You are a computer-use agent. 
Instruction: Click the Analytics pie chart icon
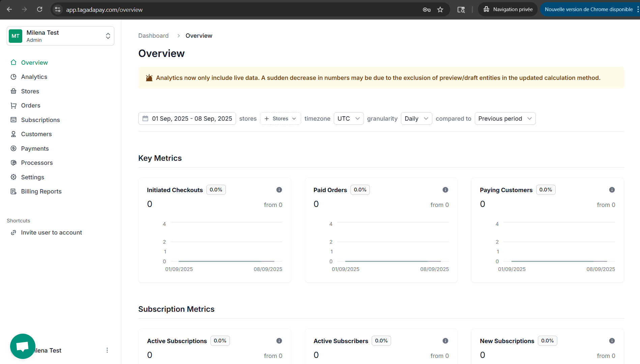click(13, 77)
